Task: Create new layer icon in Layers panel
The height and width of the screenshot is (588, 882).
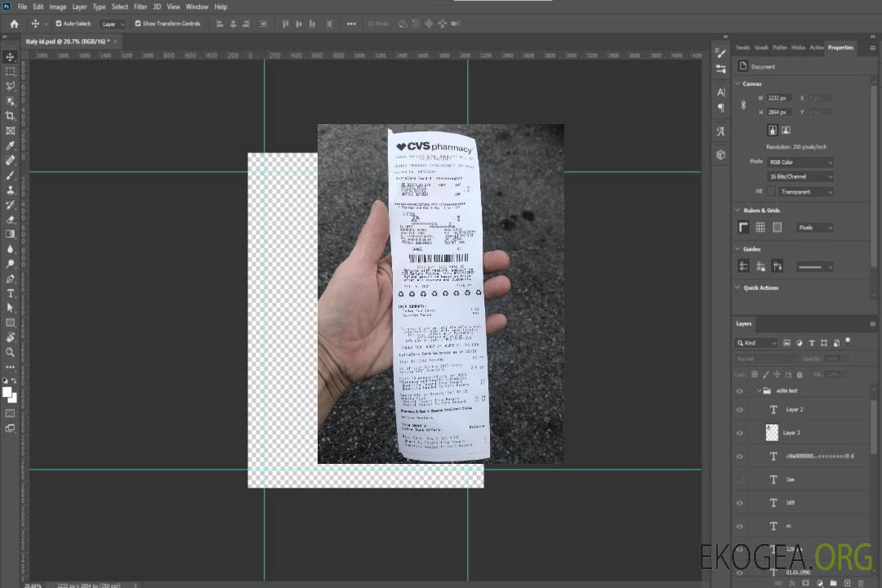Action: [847, 583]
